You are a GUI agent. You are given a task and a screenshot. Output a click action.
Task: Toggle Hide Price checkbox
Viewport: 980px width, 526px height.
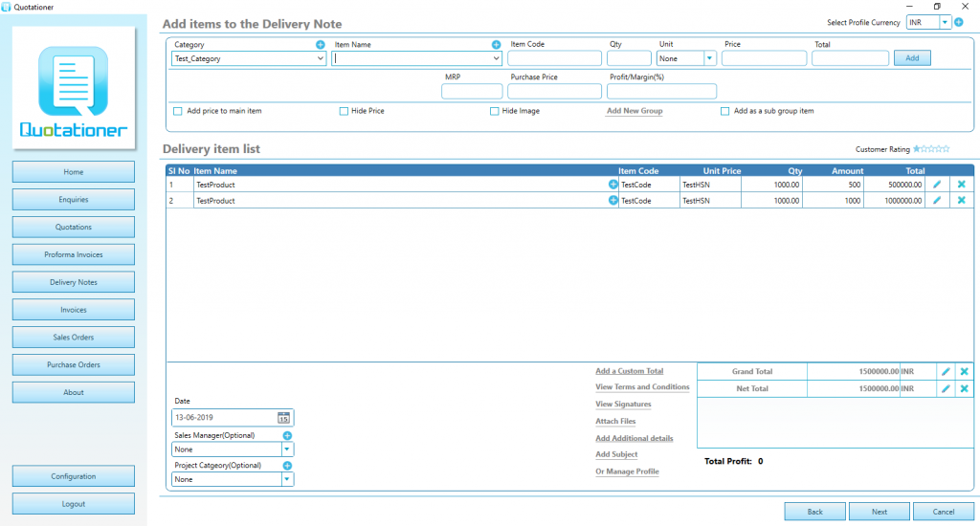point(344,111)
